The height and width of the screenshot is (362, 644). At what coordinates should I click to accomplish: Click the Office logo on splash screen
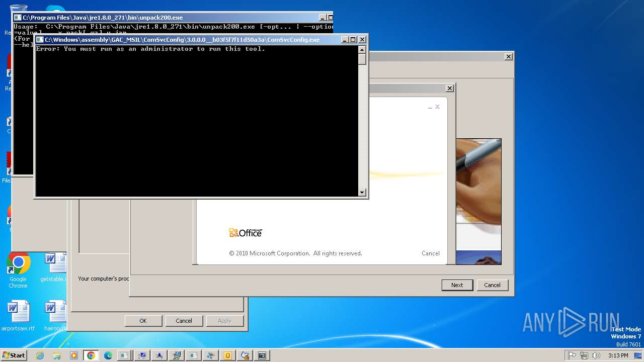[x=246, y=233]
